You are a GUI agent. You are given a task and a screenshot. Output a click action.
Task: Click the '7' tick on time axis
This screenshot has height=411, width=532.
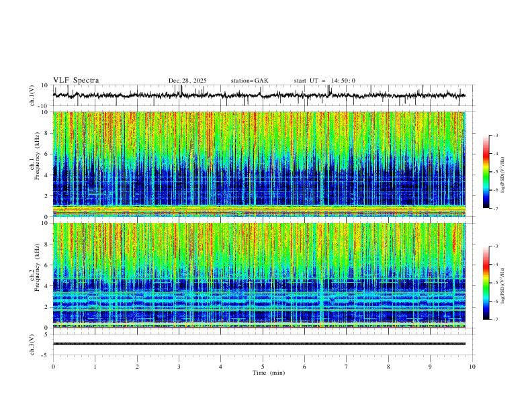coord(347,367)
